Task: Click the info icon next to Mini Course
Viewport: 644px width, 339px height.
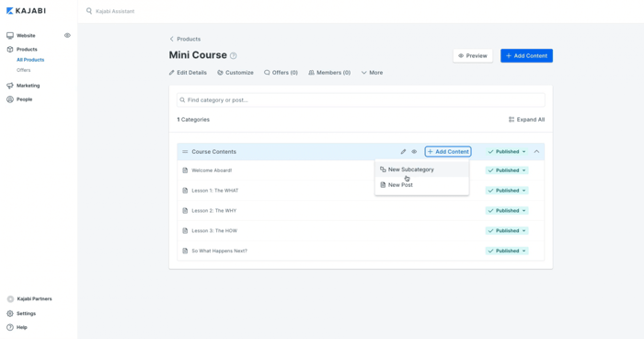Action: (x=234, y=55)
